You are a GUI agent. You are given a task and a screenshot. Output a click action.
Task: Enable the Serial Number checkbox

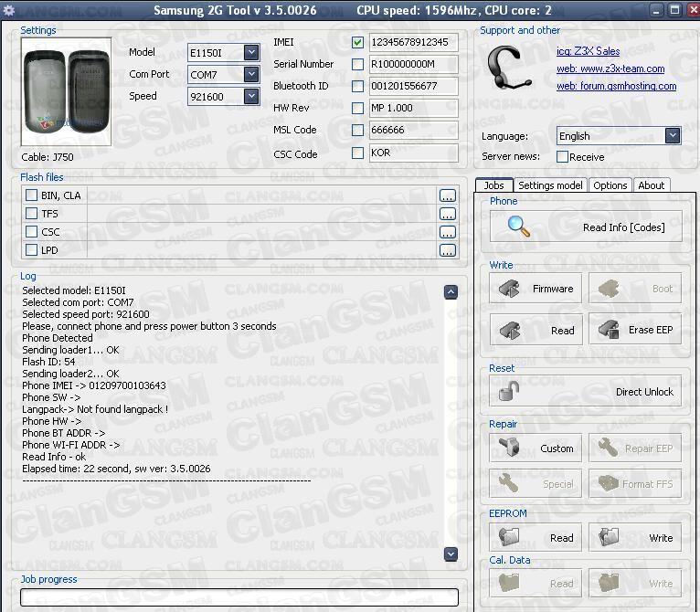[x=357, y=64]
